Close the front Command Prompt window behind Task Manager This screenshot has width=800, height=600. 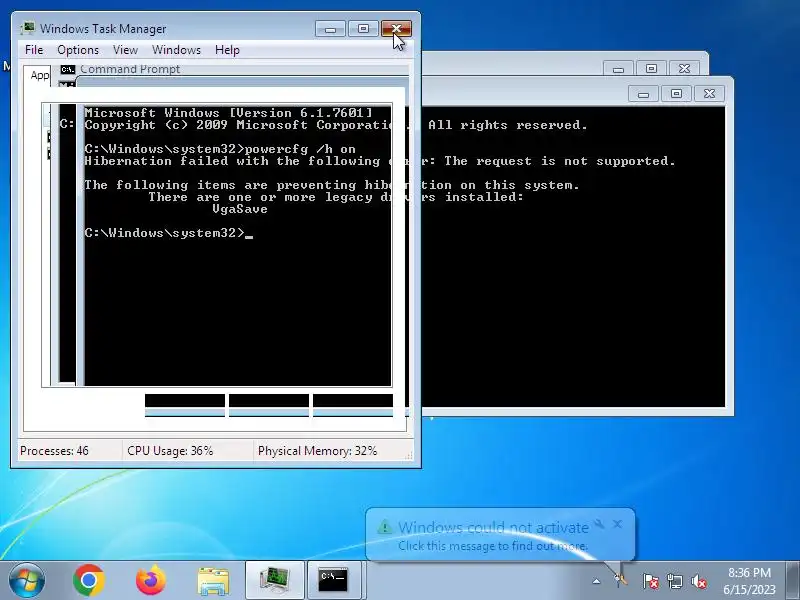(x=709, y=94)
